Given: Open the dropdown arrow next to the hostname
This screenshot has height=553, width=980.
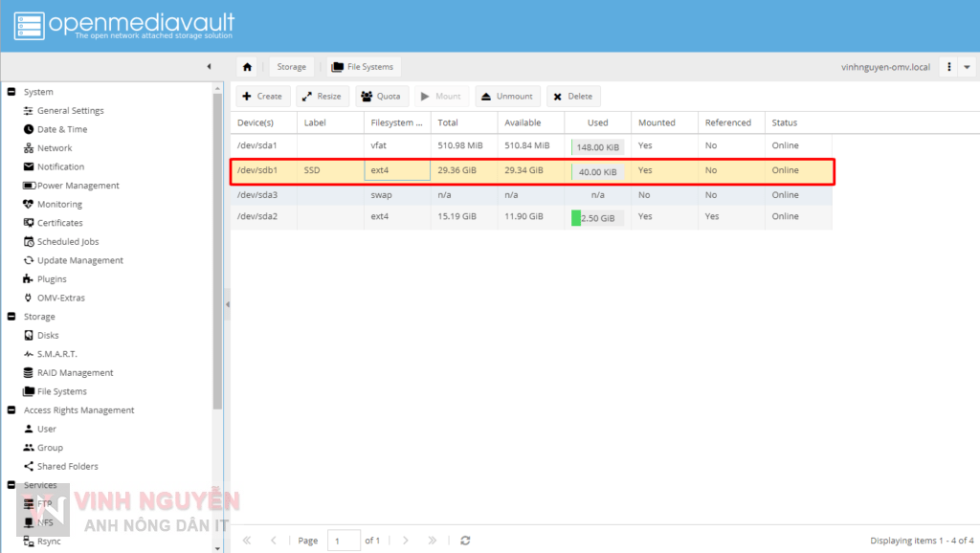Looking at the screenshot, I should [968, 66].
